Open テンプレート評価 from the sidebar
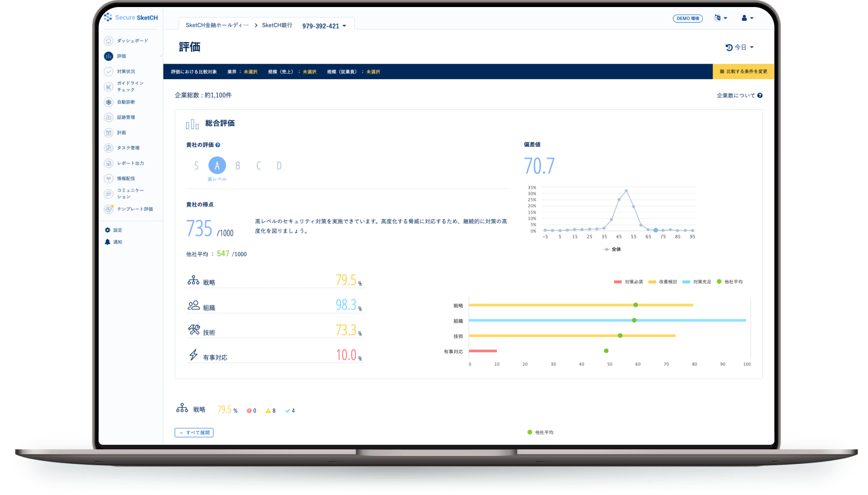The width and height of the screenshot is (868, 495). (128, 209)
